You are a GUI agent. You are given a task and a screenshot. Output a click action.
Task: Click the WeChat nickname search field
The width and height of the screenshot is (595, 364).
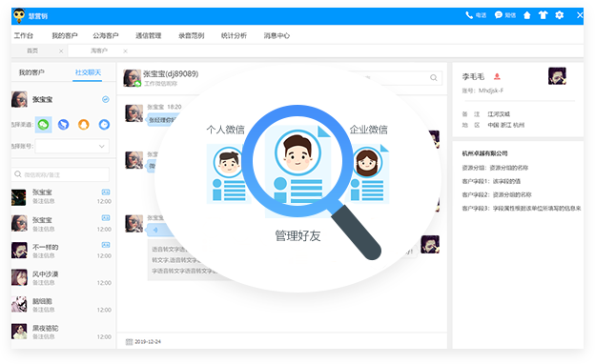61,174
